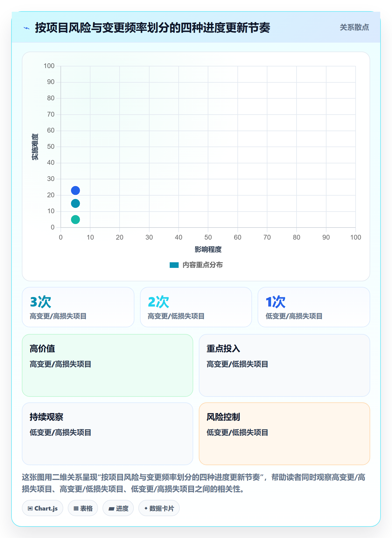Click the x-axis tick label 50
This screenshot has height=538, width=392.
click(208, 238)
